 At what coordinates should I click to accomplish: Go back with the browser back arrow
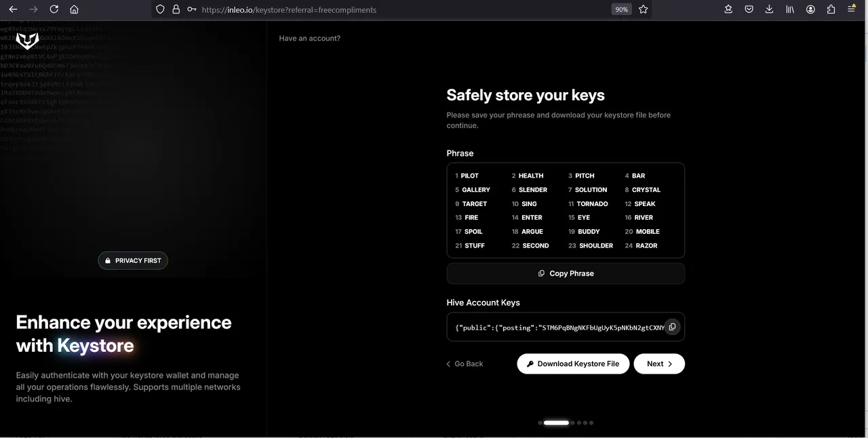click(x=13, y=9)
